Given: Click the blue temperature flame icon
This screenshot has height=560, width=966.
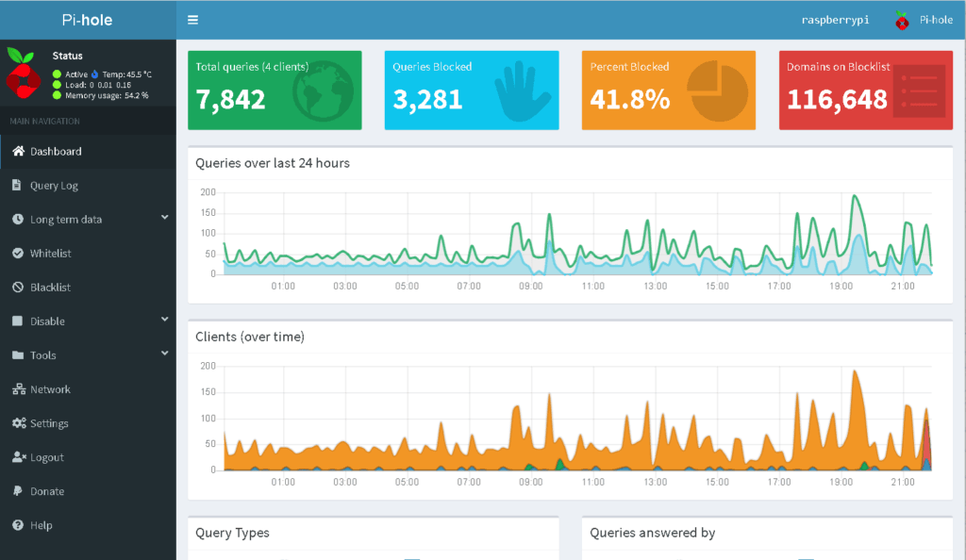Looking at the screenshot, I should pyautogui.click(x=95, y=74).
